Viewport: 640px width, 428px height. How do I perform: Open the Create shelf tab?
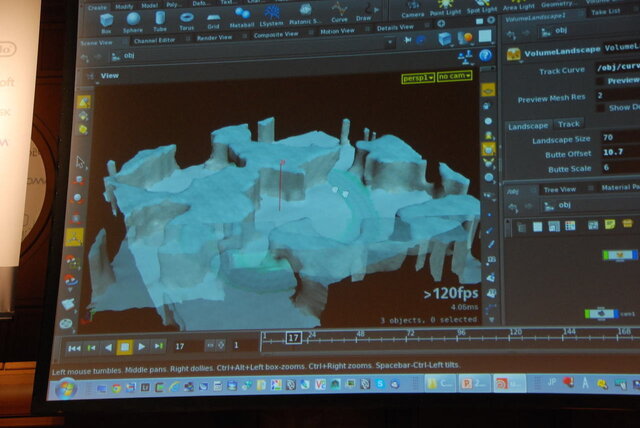tap(97, 7)
